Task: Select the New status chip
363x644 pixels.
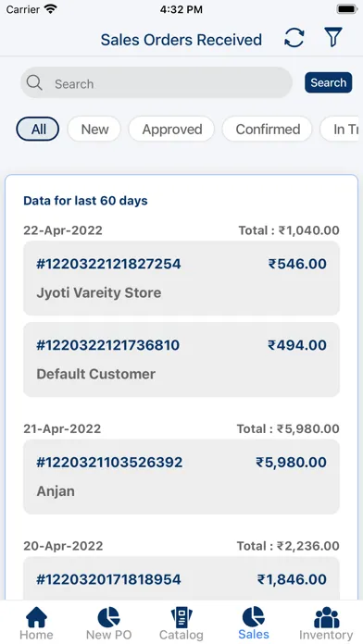Action: (94, 129)
